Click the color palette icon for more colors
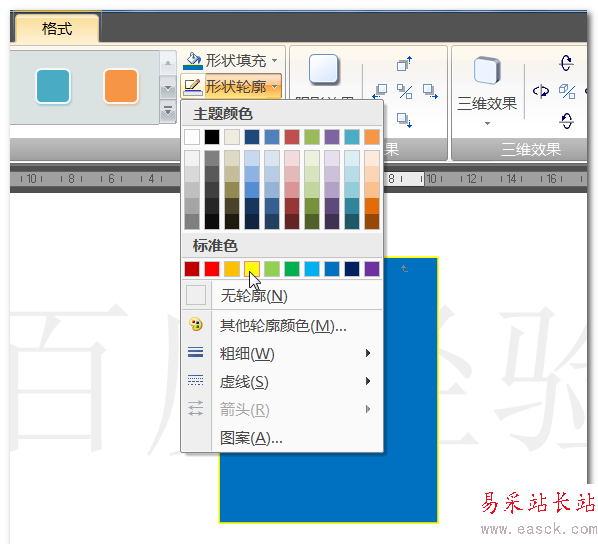Screen dimensions: 598x544 [x=196, y=325]
